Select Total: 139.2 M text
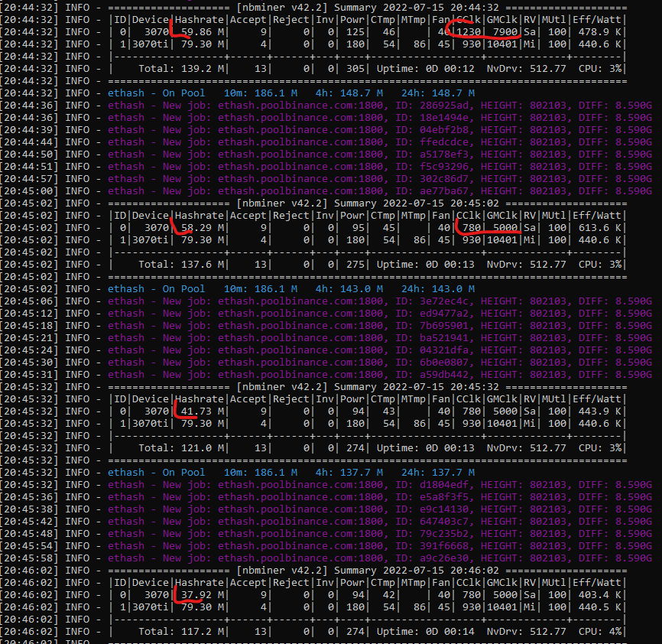 coord(181,69)
